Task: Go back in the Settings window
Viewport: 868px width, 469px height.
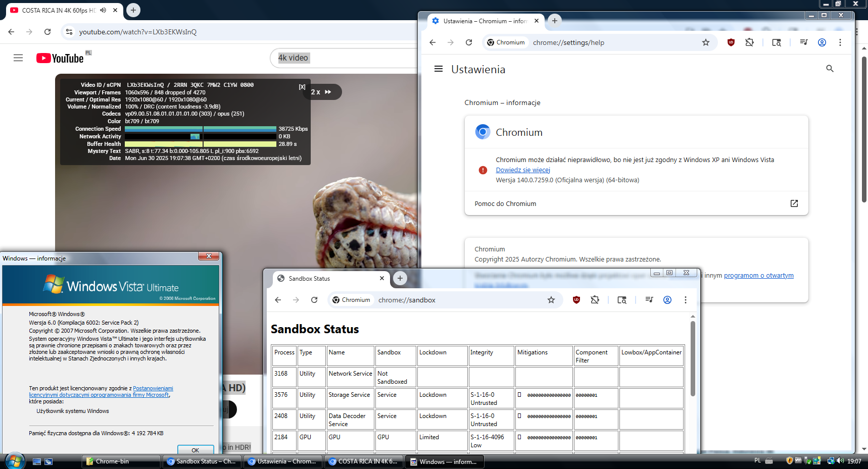Action: (x=432, y=42)
